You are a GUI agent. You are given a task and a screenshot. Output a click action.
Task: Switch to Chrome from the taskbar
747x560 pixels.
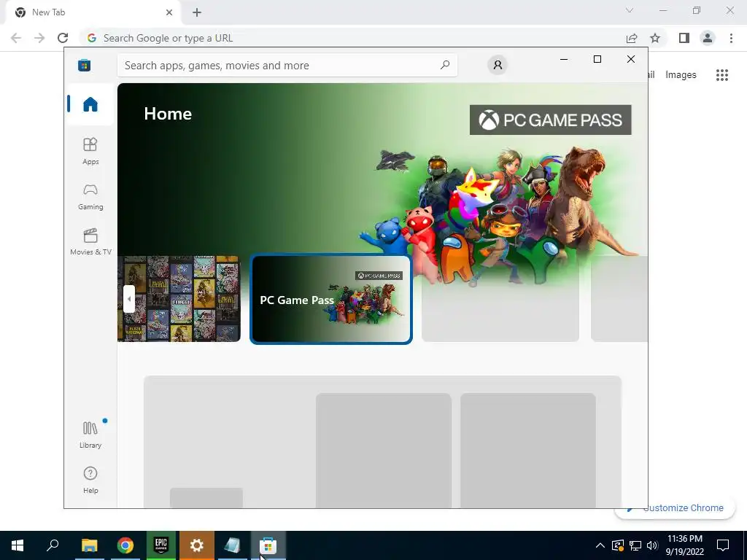point(125,545)
